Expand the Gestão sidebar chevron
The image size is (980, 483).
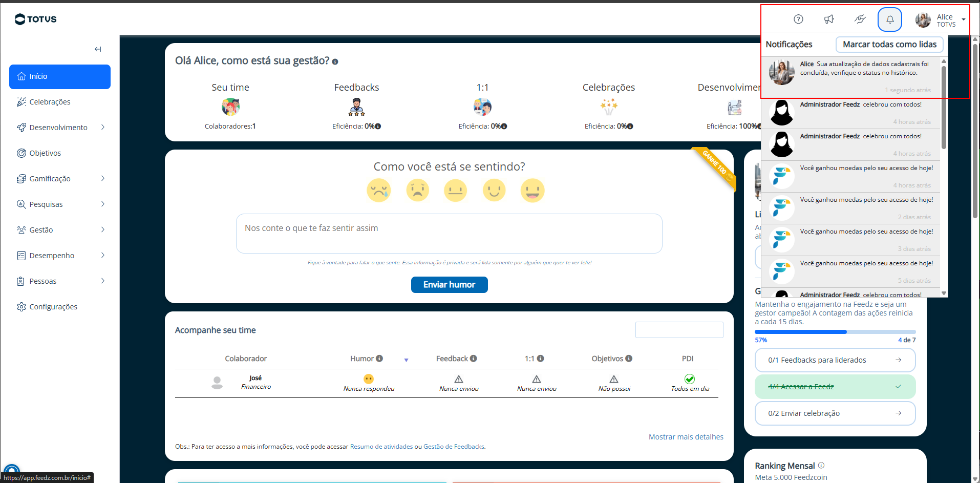pos(103,230)
